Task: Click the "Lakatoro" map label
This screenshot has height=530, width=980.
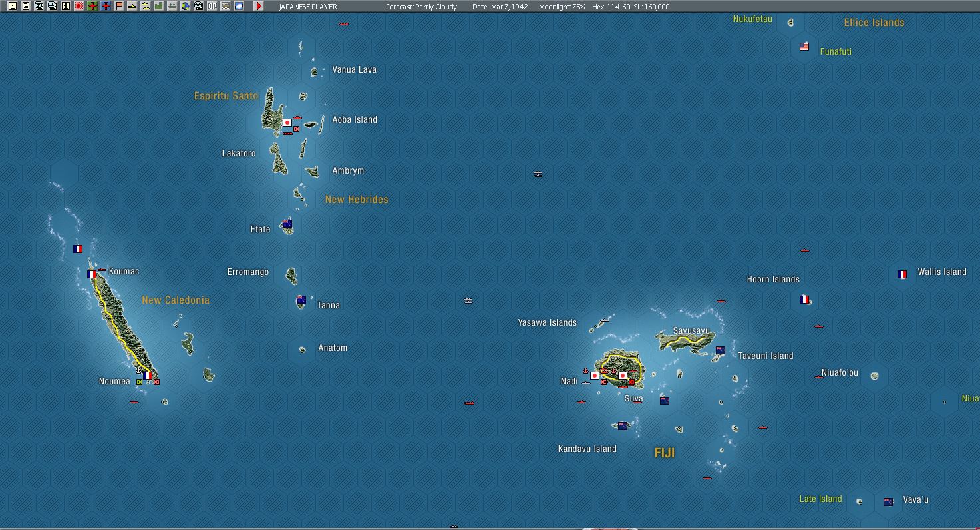Action: [x=239, y=154]
